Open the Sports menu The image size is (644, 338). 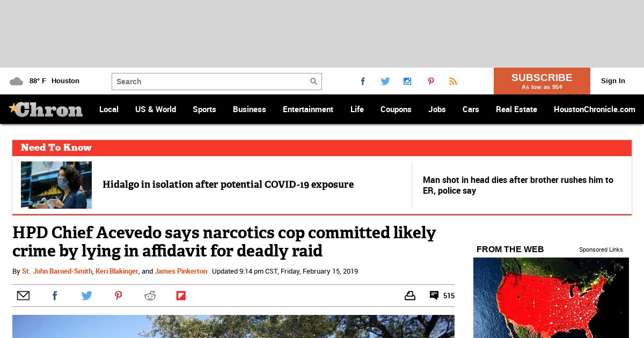[204, 109]
